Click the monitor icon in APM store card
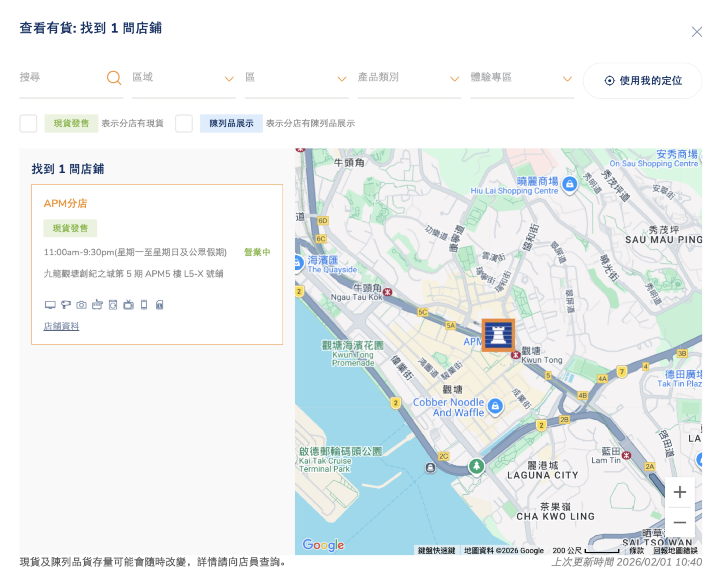 [50, 305]
